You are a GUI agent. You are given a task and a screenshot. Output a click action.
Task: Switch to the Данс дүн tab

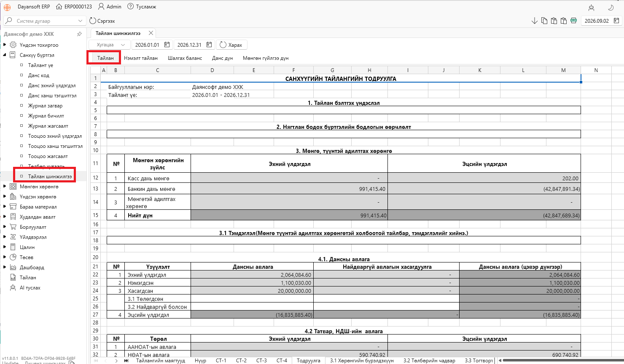click(222, 58)
